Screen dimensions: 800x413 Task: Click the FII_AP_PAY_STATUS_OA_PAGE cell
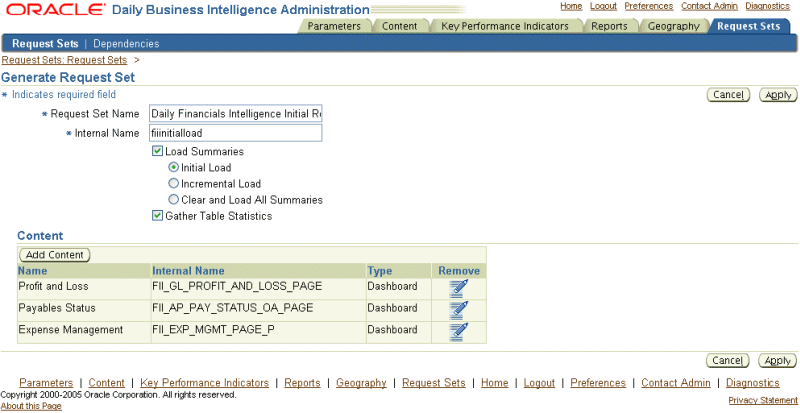point(232,308)
